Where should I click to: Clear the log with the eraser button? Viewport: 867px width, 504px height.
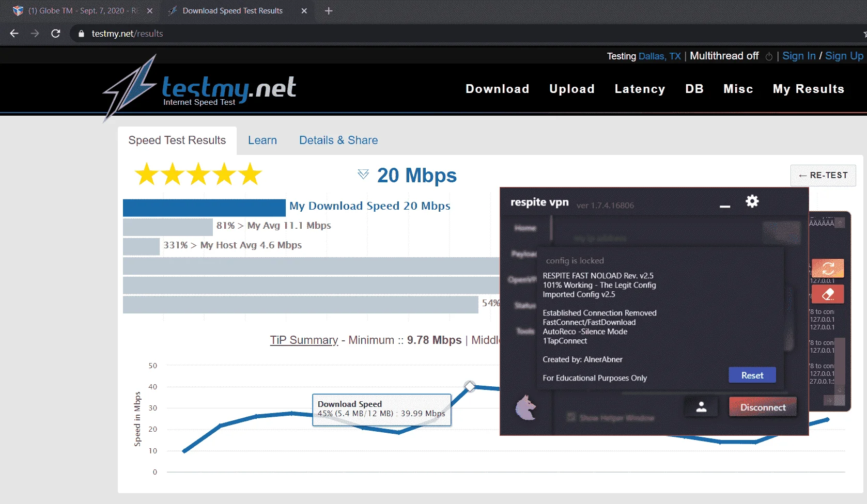click(x=828, y=294)
